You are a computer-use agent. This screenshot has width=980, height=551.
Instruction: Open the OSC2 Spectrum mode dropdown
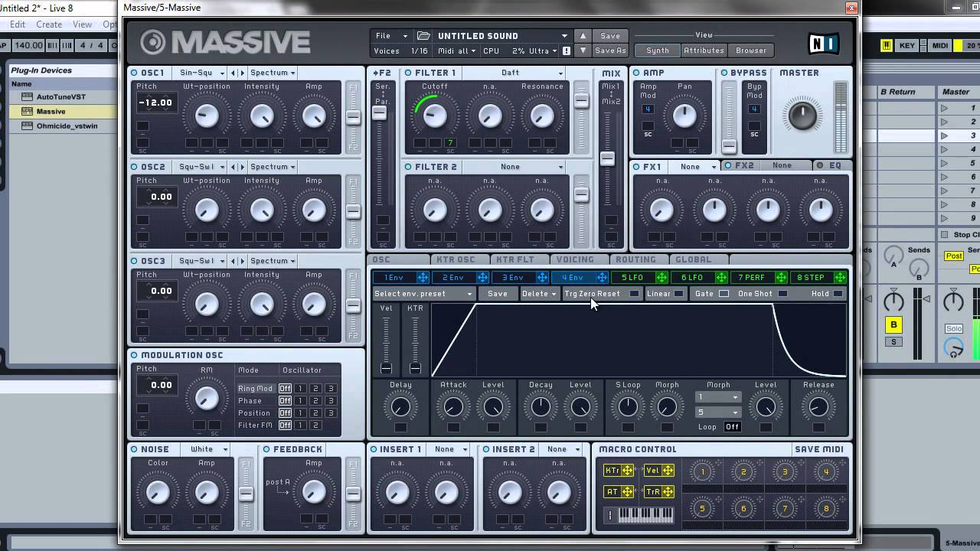pyautogui.click(x=273, y=167)
